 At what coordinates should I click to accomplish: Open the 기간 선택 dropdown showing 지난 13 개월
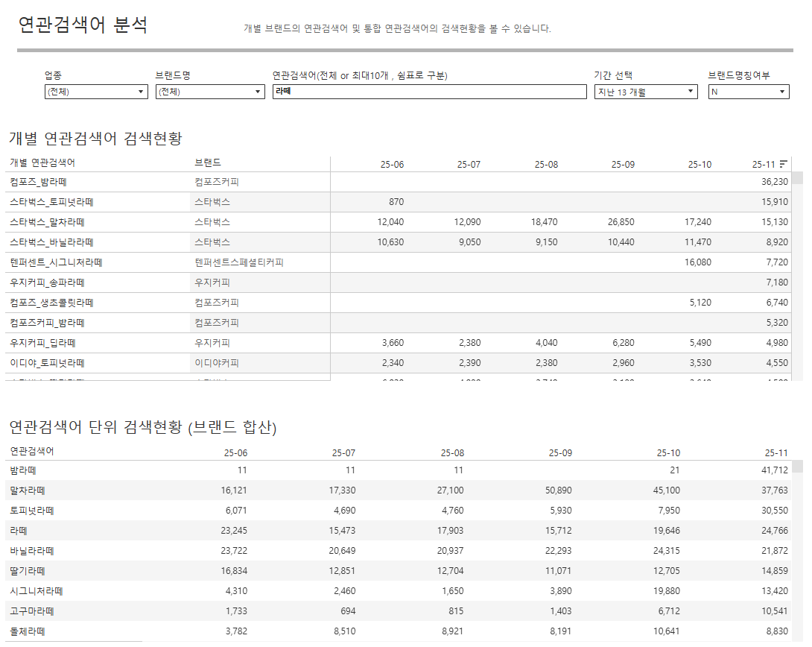645,92
